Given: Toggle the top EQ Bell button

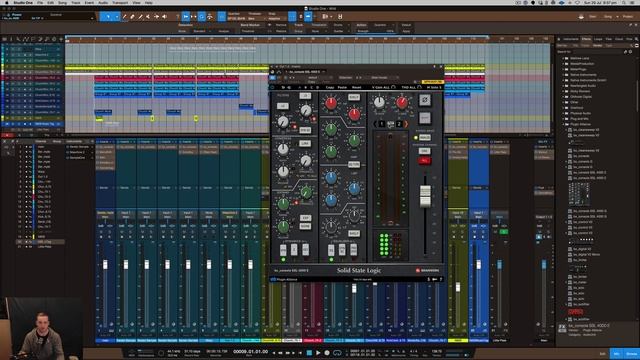Looking at the screenshot, I should [353, 97].
